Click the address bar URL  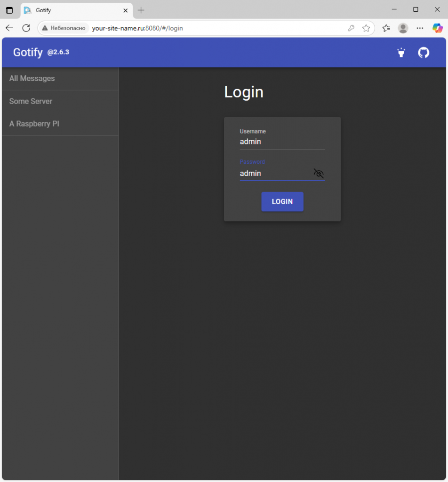[137, 28]
